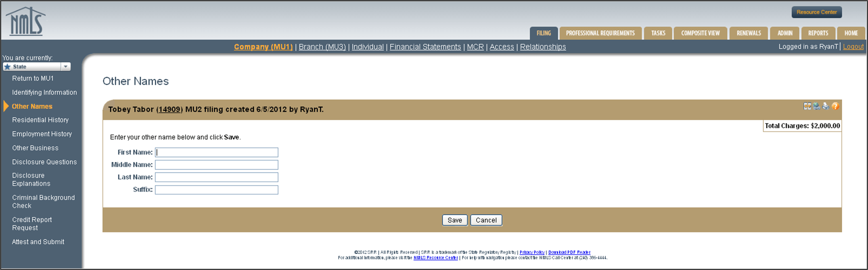
Task: Open the State context dropdown arrow
Action: 66,66
